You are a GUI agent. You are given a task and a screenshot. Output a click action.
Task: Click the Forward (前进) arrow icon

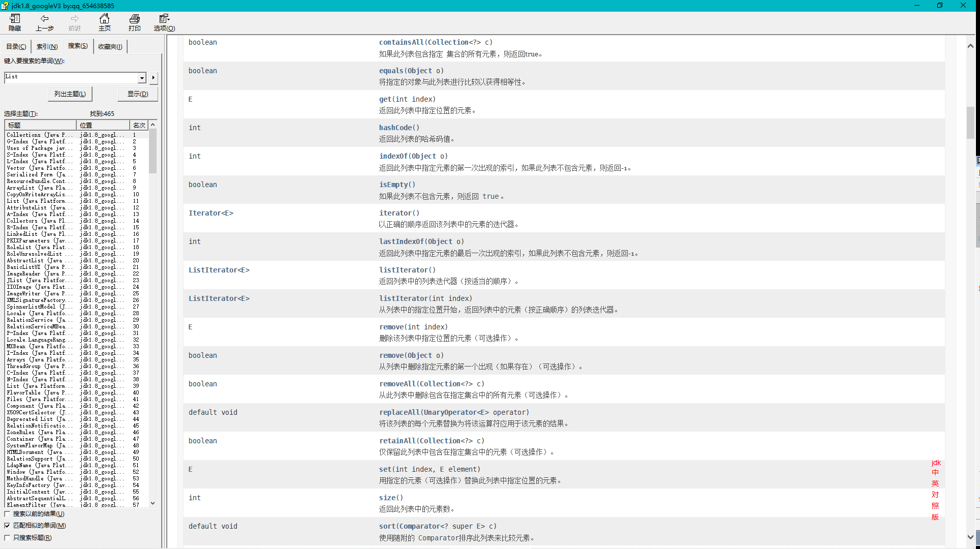[75, 19]
